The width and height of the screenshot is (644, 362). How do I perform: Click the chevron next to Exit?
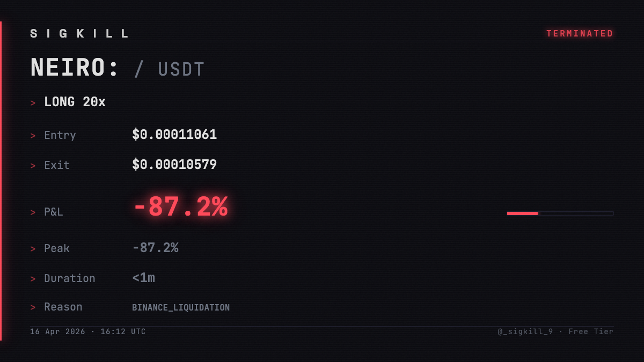point(33,166)
